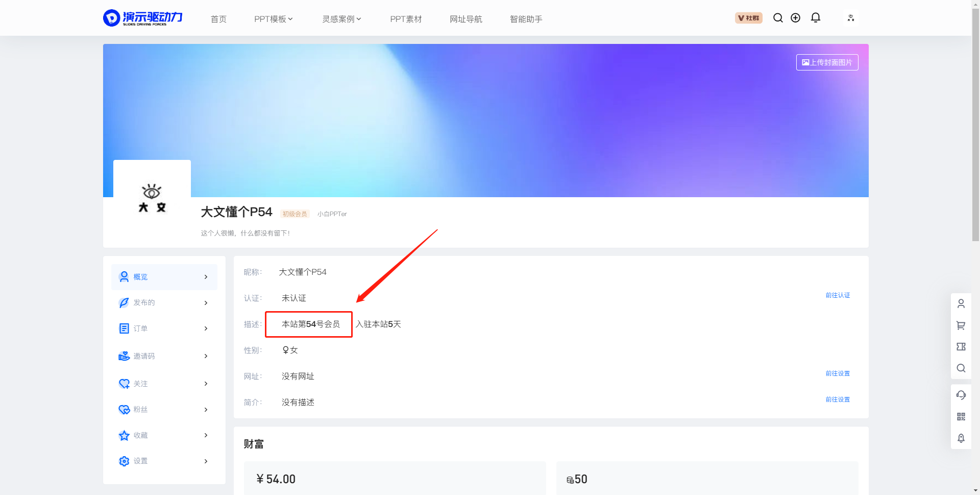Open the notification bell in the header
The width and height of the screenshot is (980, 495).
(815, 17)
